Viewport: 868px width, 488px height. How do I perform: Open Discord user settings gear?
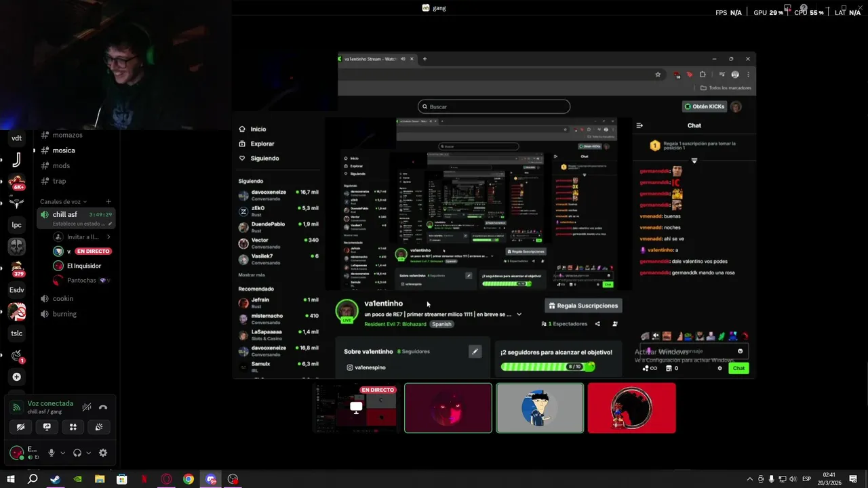(103, 453)
